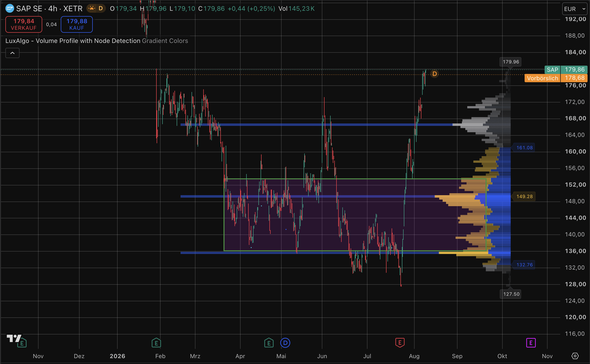Screen dimensions: 590x364
Task: Click the 179,84 VERKAUF sell button
Action: pos(24,24)
